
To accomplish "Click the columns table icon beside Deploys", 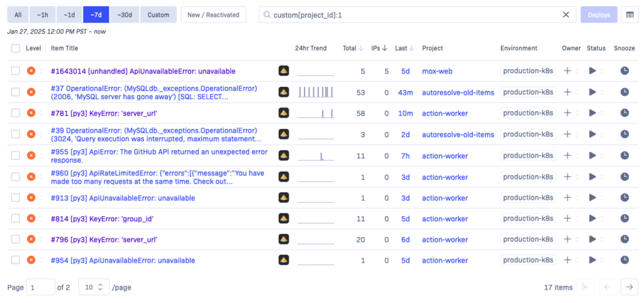I will (x=628, y=14).
